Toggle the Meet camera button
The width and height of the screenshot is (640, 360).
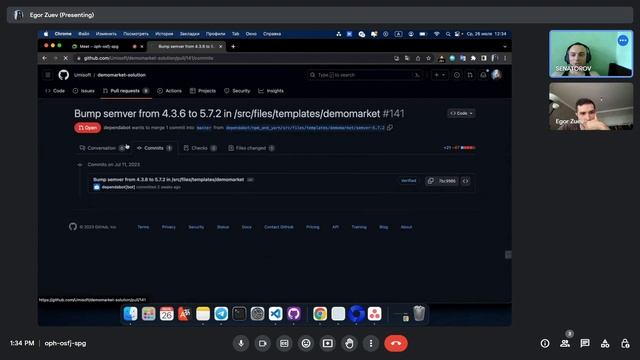coord(262,343)
